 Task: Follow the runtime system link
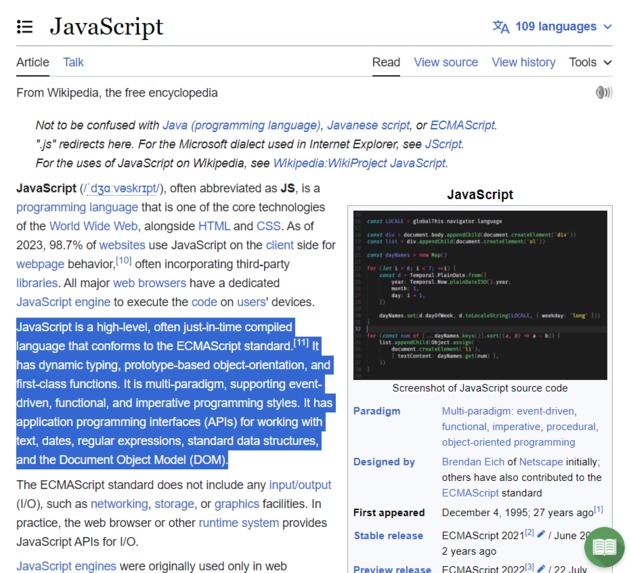[x=239, y=523]
